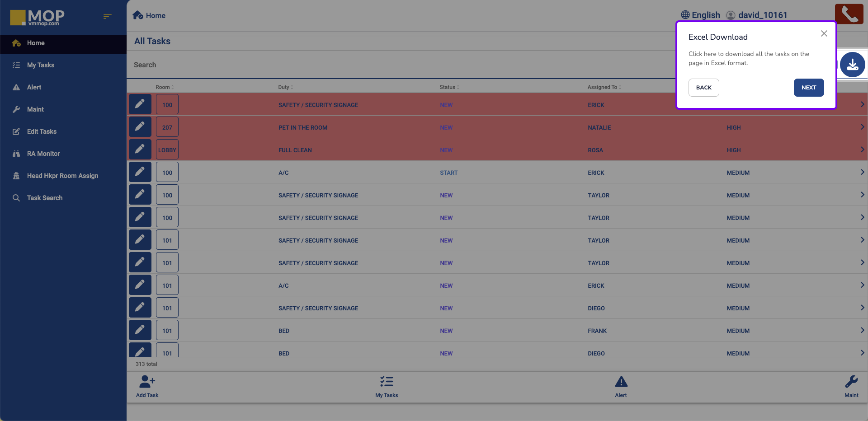This screenshot has height=421, width=868.
Task: Click the red phone call icon
Action: 849,14
